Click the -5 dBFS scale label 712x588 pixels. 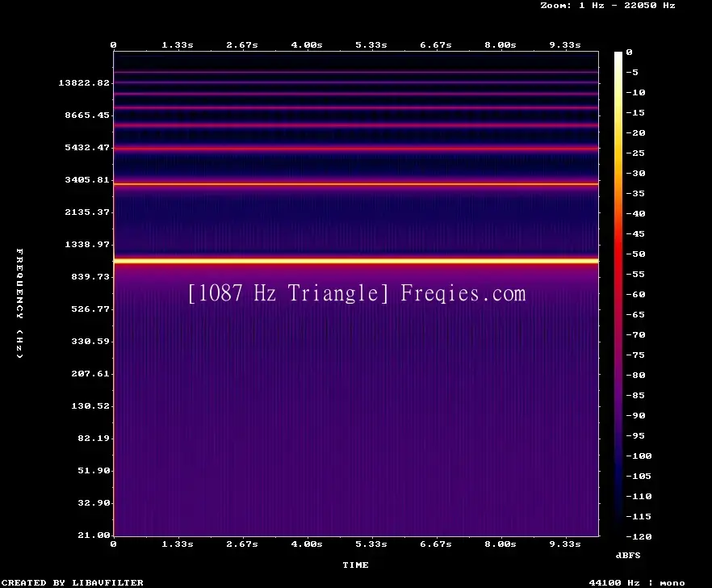(632, 72)
